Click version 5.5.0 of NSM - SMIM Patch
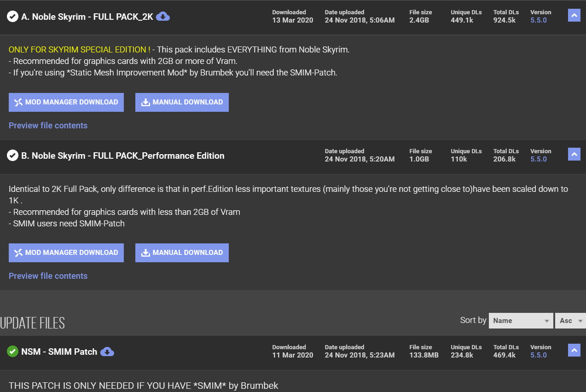 tap(539, 355)
